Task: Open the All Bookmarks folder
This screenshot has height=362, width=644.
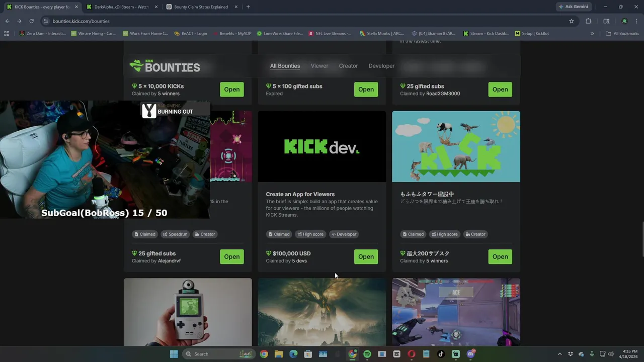Action: coord(622,34)
